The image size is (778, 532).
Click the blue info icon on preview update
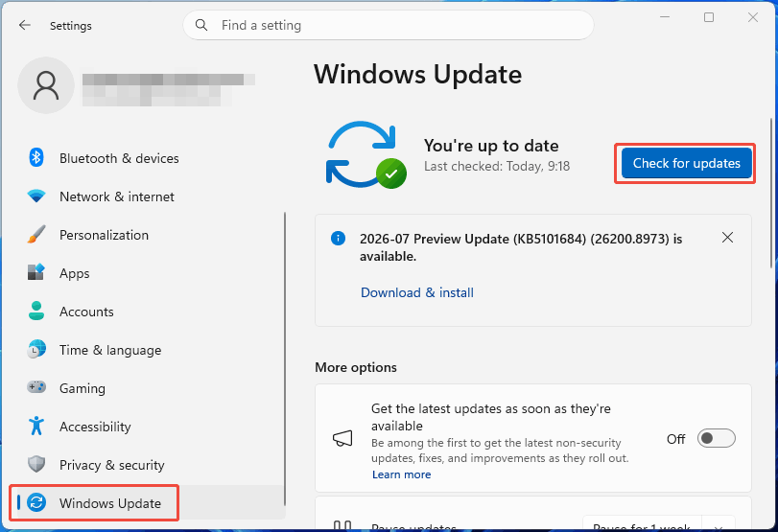pos(338,239)
